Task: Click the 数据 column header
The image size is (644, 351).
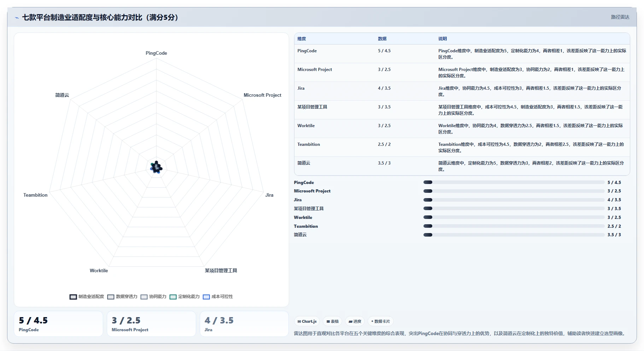Action: 382,39
